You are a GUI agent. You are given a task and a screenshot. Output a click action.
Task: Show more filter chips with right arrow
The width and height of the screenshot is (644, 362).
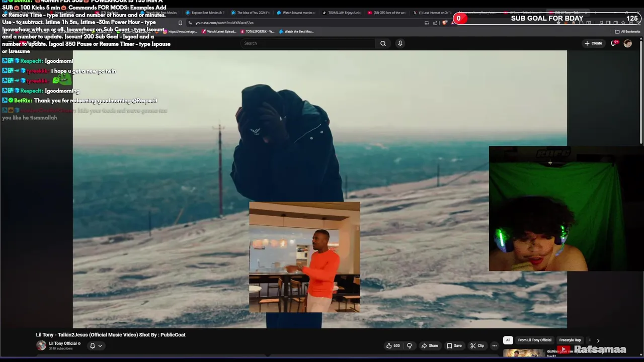click(x=598, y=340)
